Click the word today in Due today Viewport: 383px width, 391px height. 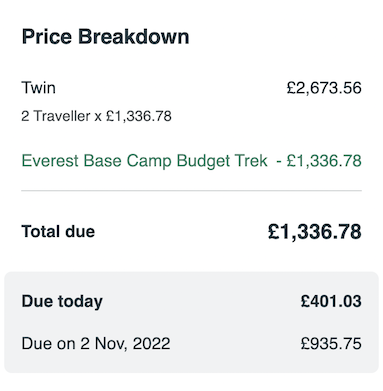pos(80,302)
